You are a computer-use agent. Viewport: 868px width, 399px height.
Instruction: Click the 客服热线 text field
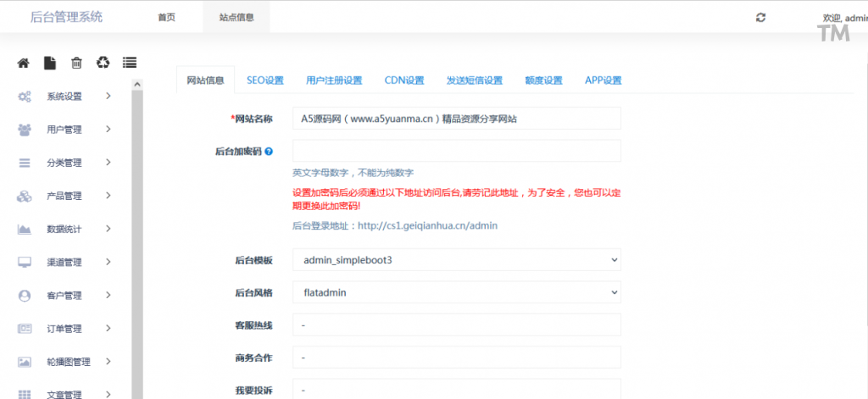[456, 325]
